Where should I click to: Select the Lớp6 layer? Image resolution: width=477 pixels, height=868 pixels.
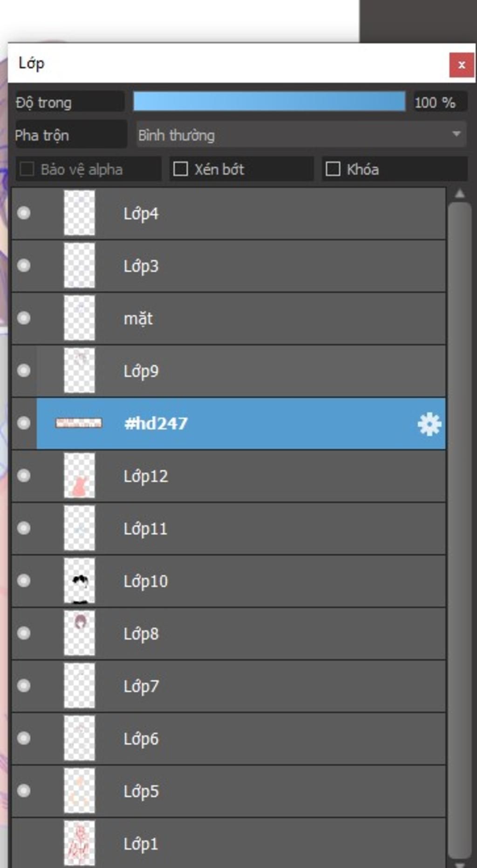coord(228,739)
